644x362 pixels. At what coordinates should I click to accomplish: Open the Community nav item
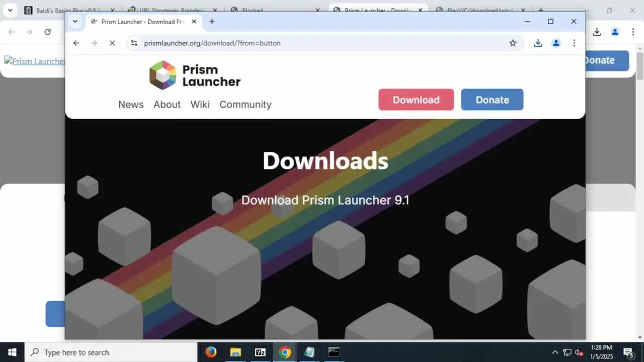coord(246,105)
